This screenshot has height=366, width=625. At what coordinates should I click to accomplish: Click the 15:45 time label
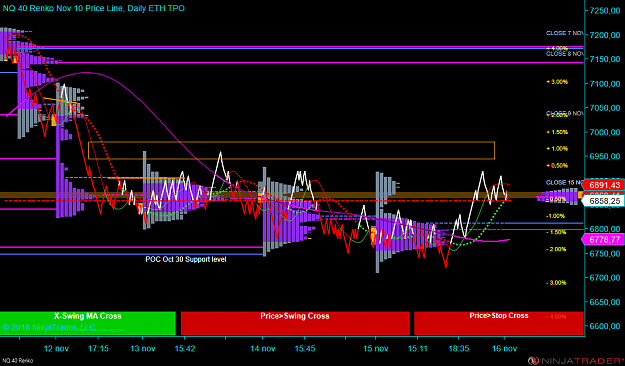305,348
